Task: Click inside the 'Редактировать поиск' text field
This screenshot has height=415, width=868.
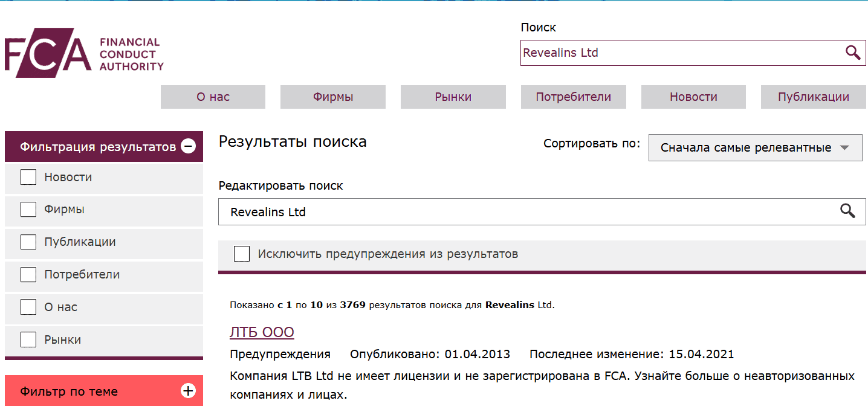Action: click(x=423, y=211)
